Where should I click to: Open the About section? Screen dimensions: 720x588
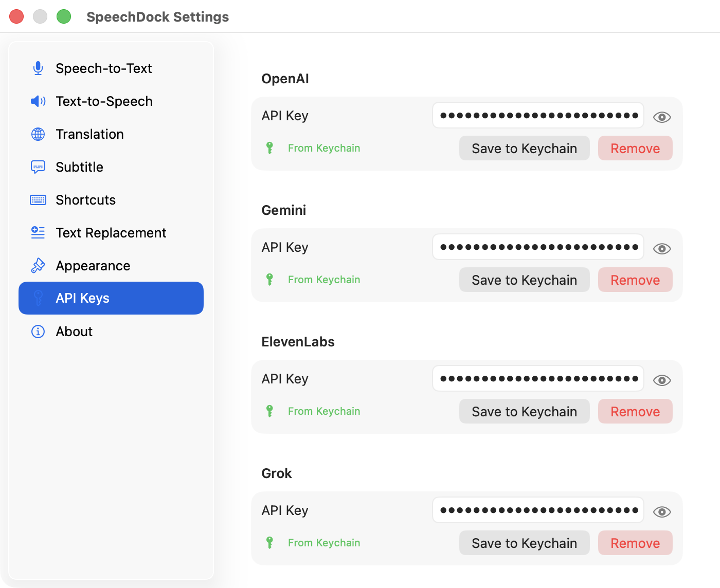pyautogui.click(x=74, y=332)
